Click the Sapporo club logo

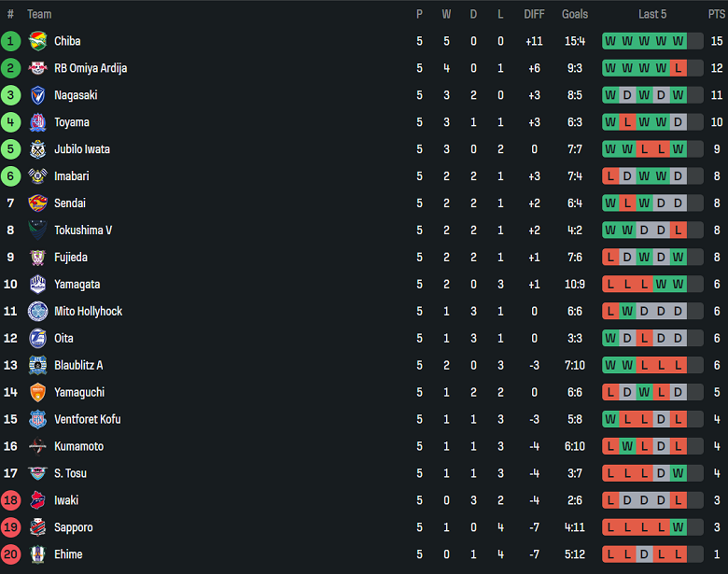click(x=37, y=528)
